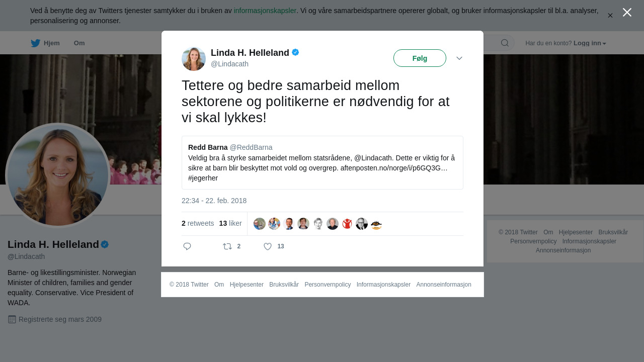Dismiss cookie notice with small X
This screenshot has width=644, height=362.
(610, 16)
